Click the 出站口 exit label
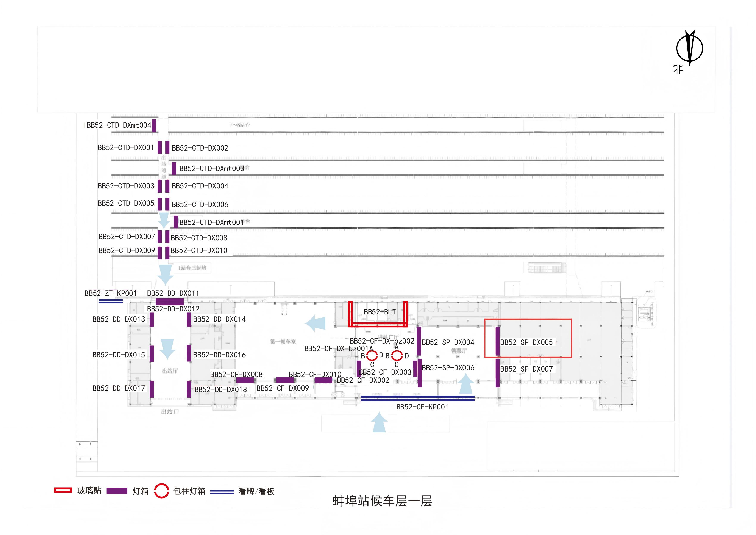 170,411
